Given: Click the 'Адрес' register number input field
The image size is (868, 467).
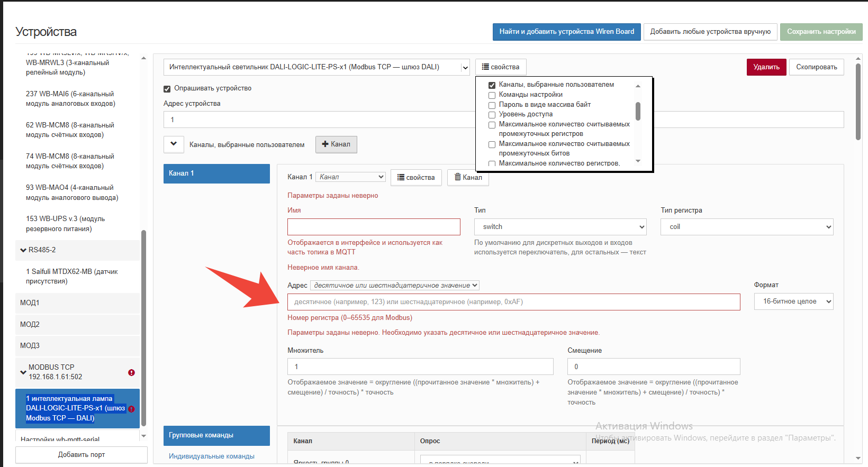Looking at the screenshot, I should click(514, 302).
